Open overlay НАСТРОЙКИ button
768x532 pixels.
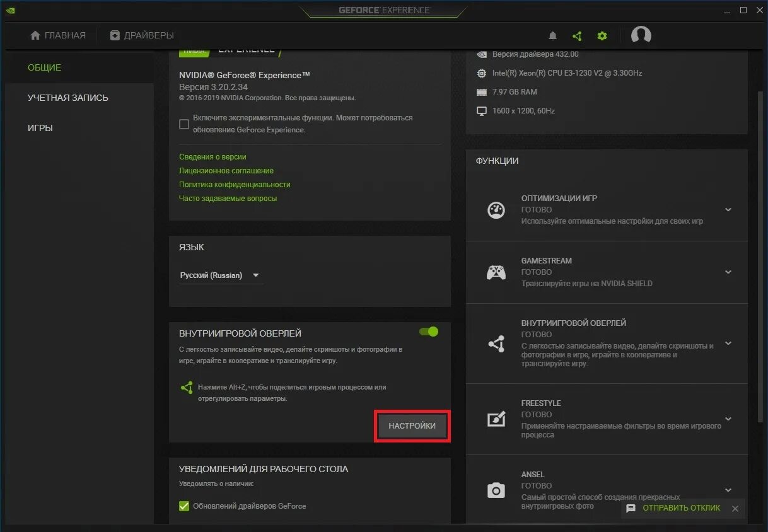pyautogui.click(x=412, y=426)
